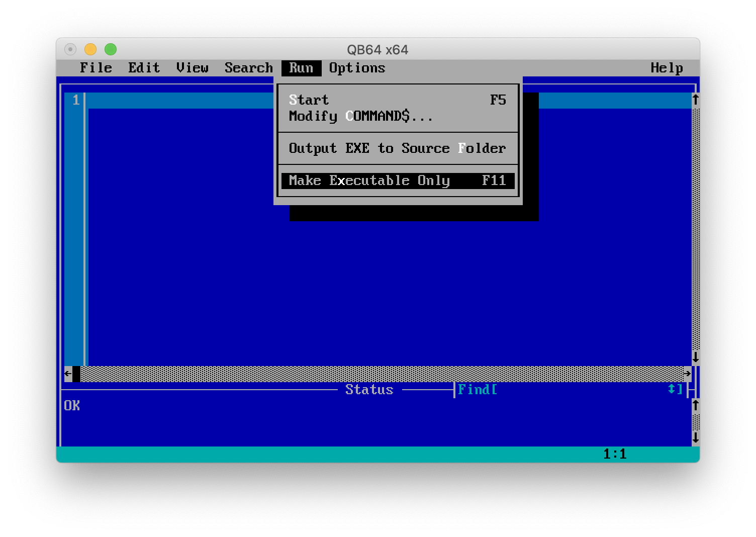The image size is (756, 537).
Task: Open the Help menu
Action: [x=667, y=68]
